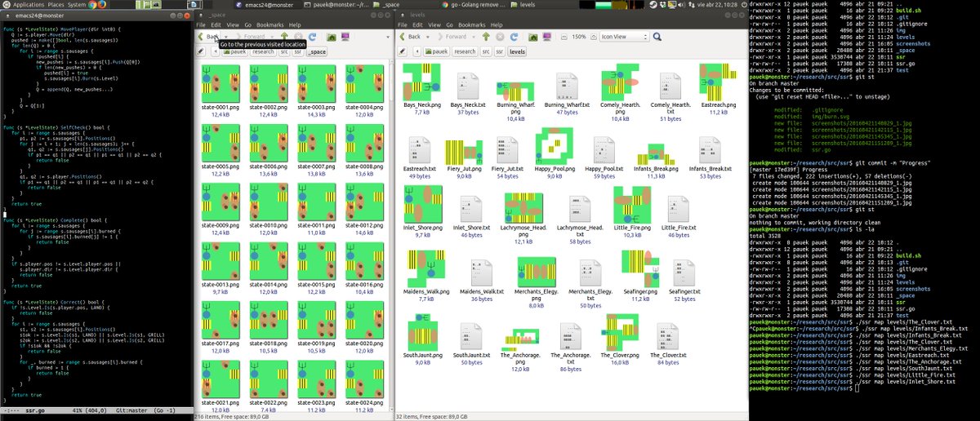Open File menu in _space window
The width and height of the screenshot is (980, 421).
[x=201, y=25]
